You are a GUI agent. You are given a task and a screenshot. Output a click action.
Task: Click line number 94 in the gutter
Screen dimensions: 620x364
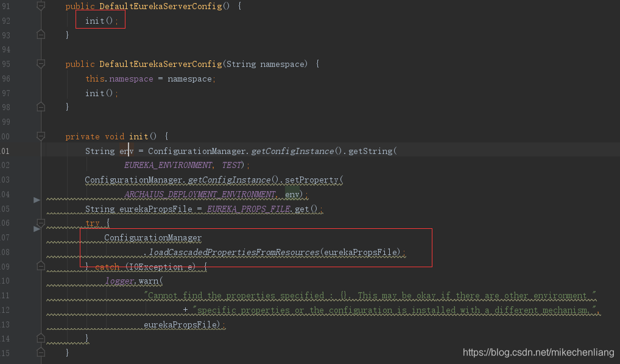[5, 49]
